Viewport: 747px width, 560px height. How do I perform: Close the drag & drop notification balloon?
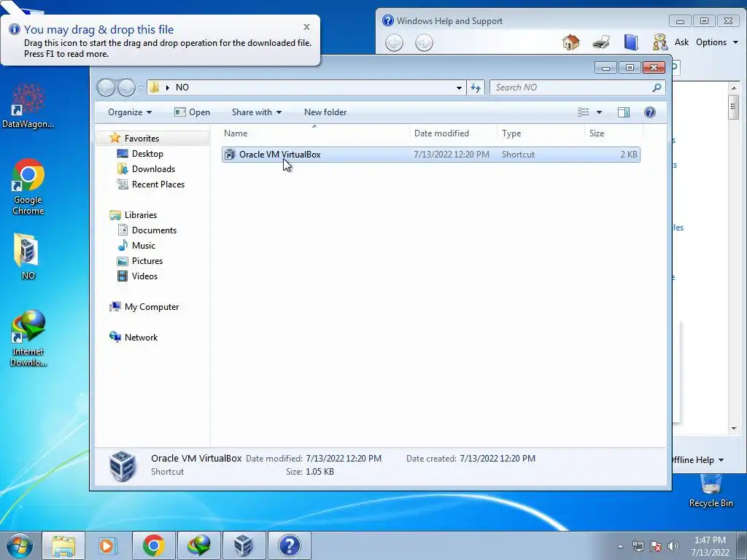[307, 27]
